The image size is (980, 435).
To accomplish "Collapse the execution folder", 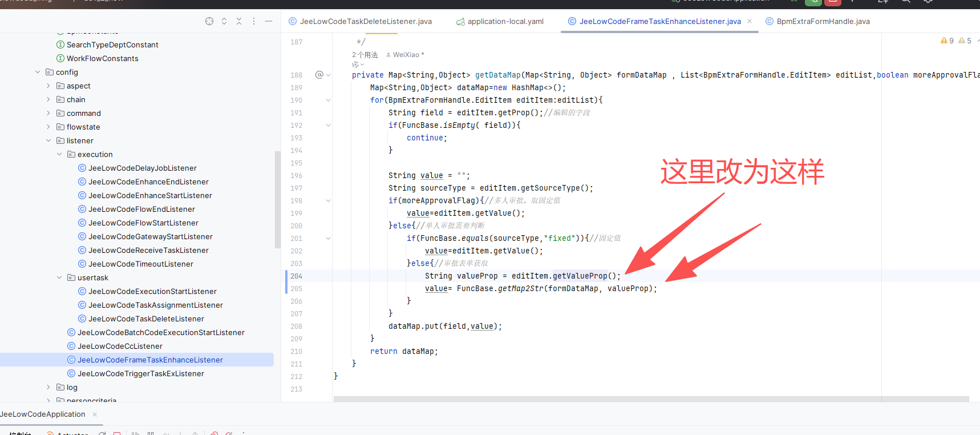I will point(59,154).
